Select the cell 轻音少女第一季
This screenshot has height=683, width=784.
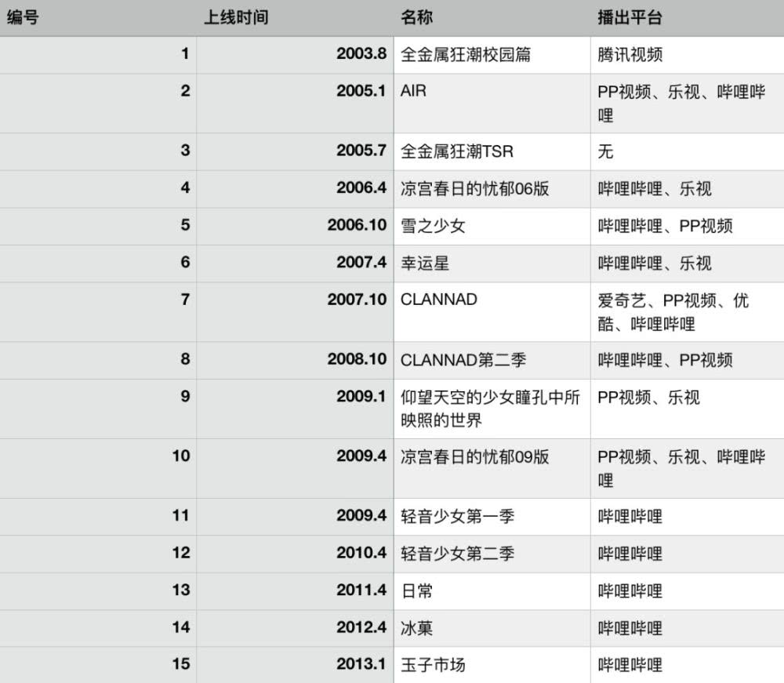click(x=492, y=517)
